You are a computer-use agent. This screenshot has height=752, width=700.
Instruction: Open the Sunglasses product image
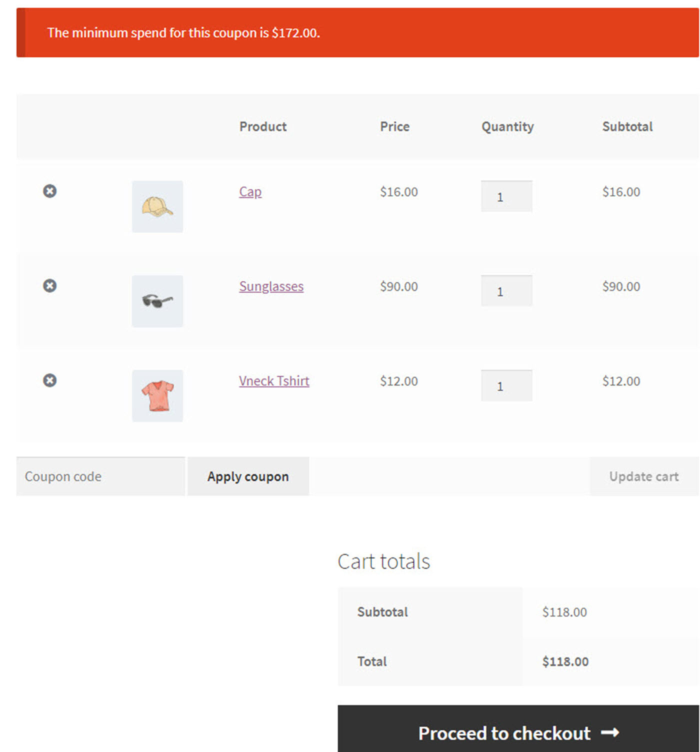pyautogui.click(x=157, y=301)
